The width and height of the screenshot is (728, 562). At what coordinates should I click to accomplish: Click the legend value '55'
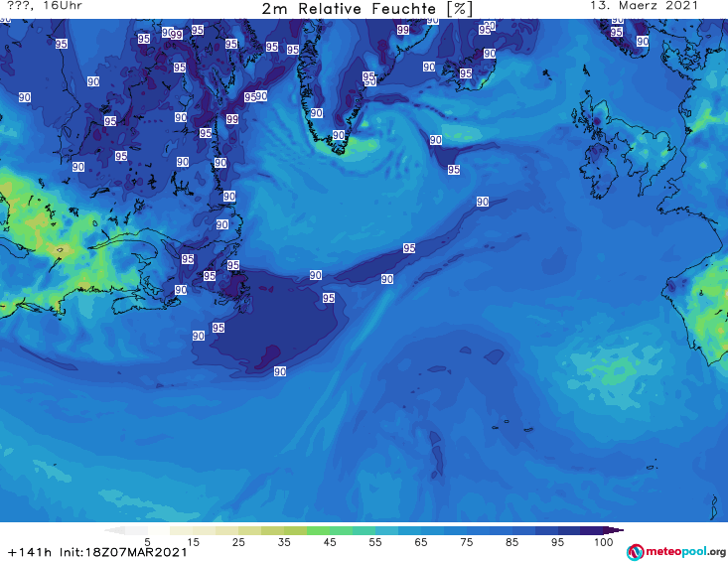coord(374,542)
